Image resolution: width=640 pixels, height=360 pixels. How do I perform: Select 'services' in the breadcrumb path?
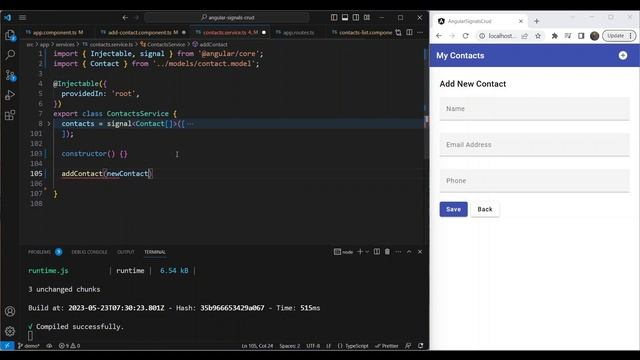click(x=65, y=44)
